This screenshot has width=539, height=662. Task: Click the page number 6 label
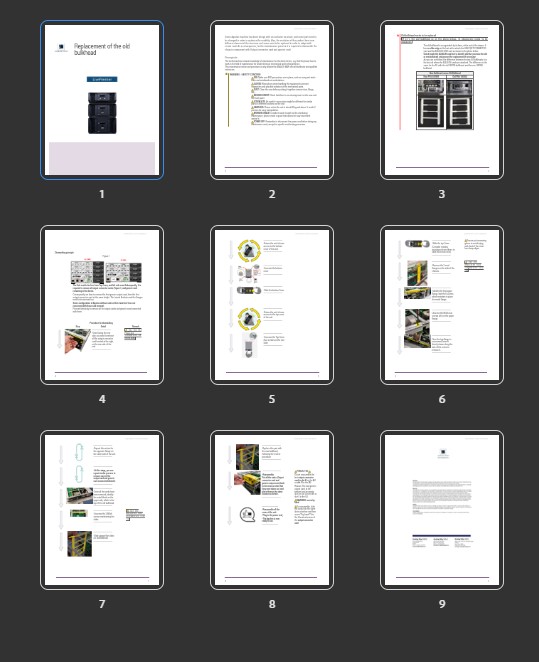click(442, 399)
